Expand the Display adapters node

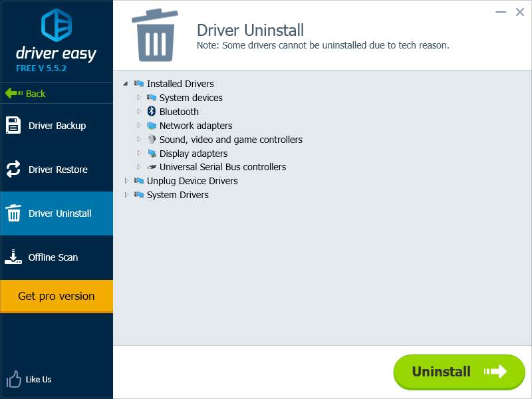[139, 153]
